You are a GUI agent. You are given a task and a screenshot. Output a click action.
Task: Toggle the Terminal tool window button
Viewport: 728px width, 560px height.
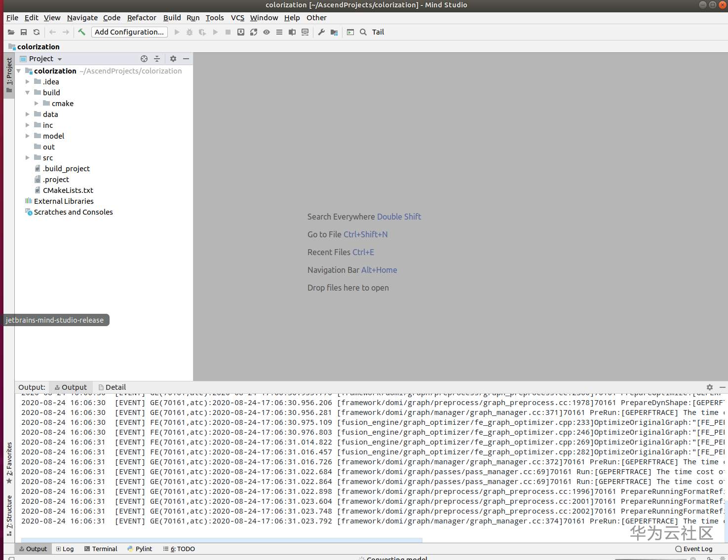click(101, 549)
